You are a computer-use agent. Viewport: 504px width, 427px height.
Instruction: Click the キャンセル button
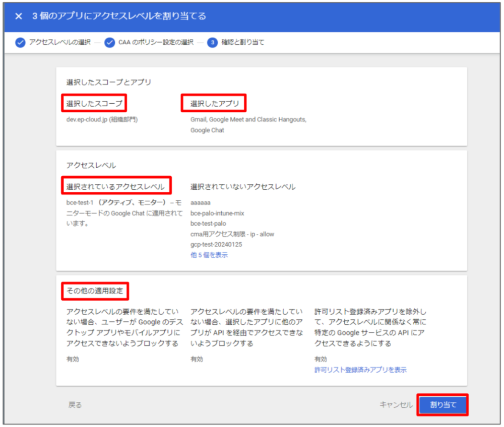tap(396, 405)
